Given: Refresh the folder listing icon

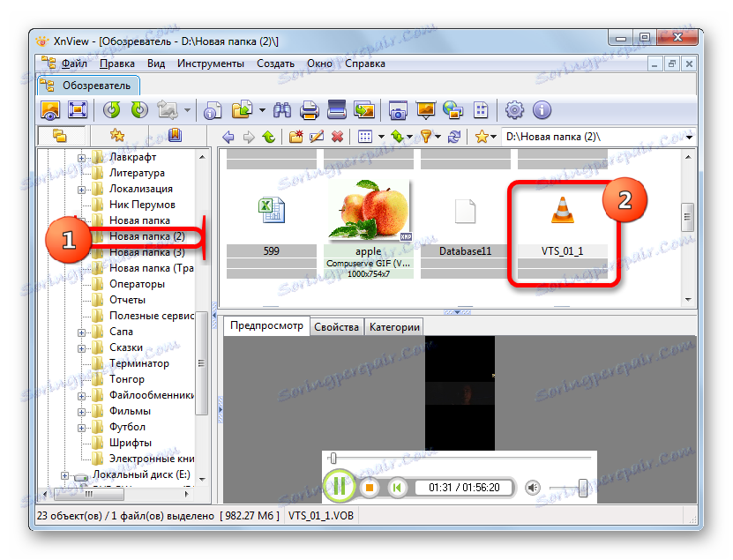Looking at the screenshot, I should coord(454,137).
